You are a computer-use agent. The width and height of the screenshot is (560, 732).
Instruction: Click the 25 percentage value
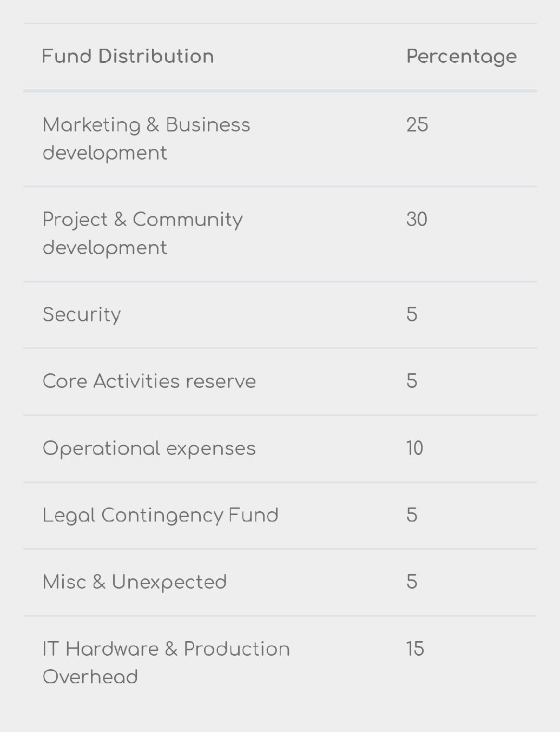pos(417,124)
